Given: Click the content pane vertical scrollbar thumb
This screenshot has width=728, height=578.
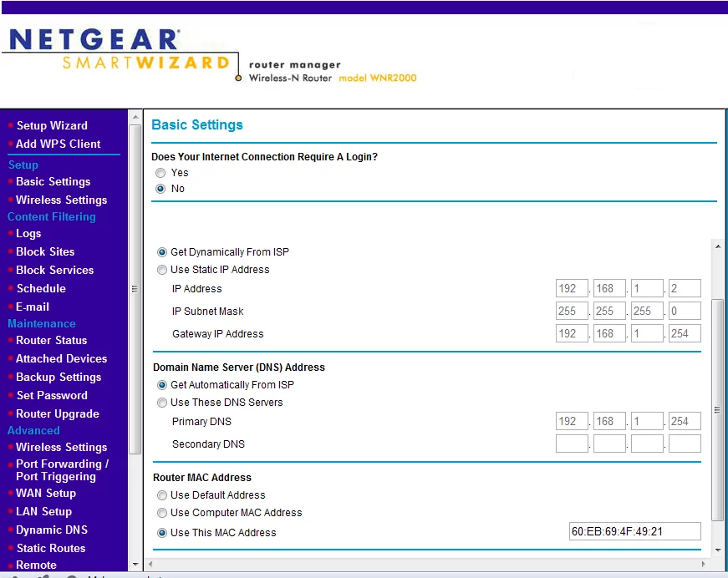Looking at the screenshot, I should [x=717, y=410].
